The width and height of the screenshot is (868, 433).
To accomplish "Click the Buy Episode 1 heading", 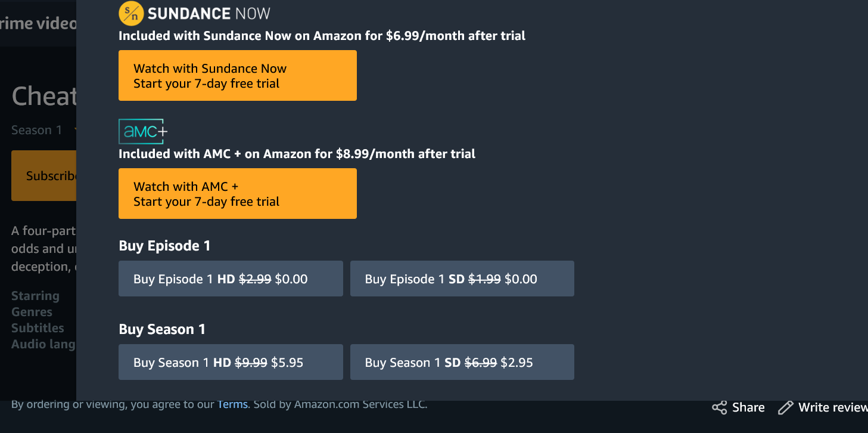I will (x=164, y=246).
